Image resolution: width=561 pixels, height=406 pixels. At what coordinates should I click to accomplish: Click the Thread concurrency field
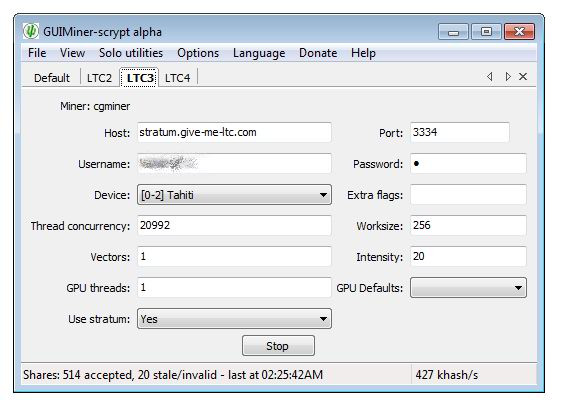click(x=234, y=225)
